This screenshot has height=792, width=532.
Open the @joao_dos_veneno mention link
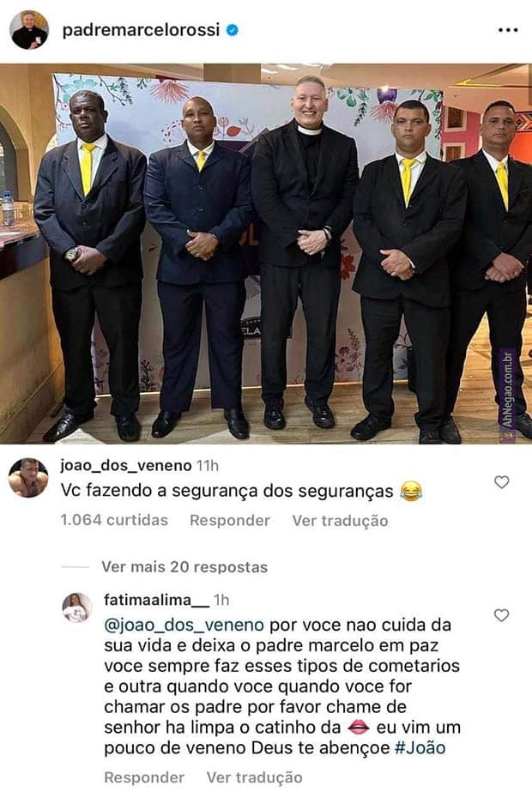tap(184, 626)
